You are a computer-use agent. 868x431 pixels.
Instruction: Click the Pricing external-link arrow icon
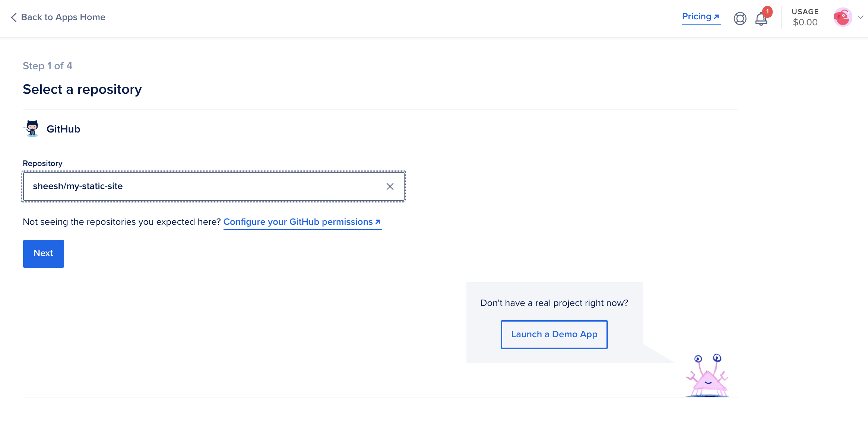coord(716,17)
